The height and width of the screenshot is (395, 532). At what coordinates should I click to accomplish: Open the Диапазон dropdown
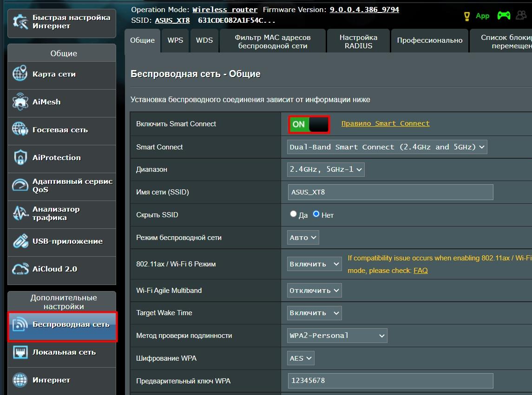326,169
